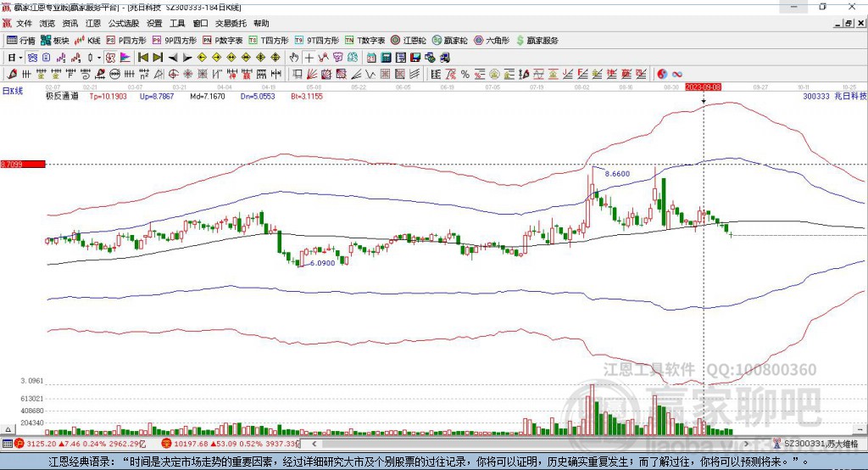Expand the candlestick style dropdown arrow
The image size is (868, 470).
pos(99,58)
